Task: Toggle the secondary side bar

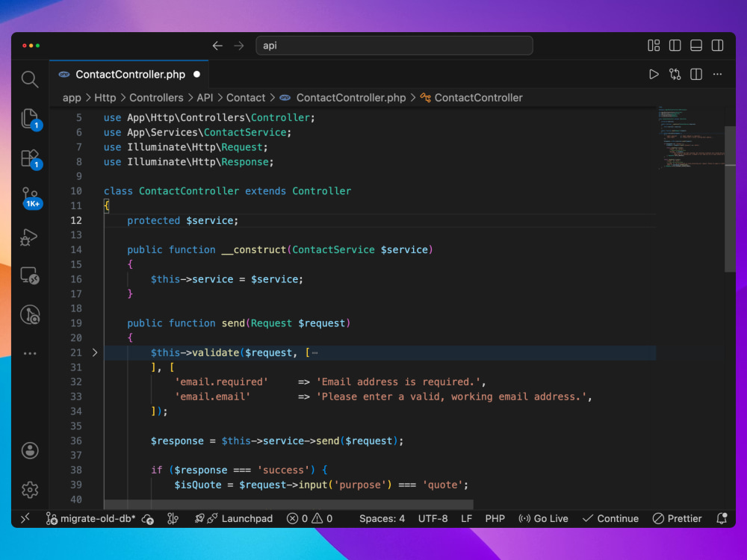Action: click(717, 46)
